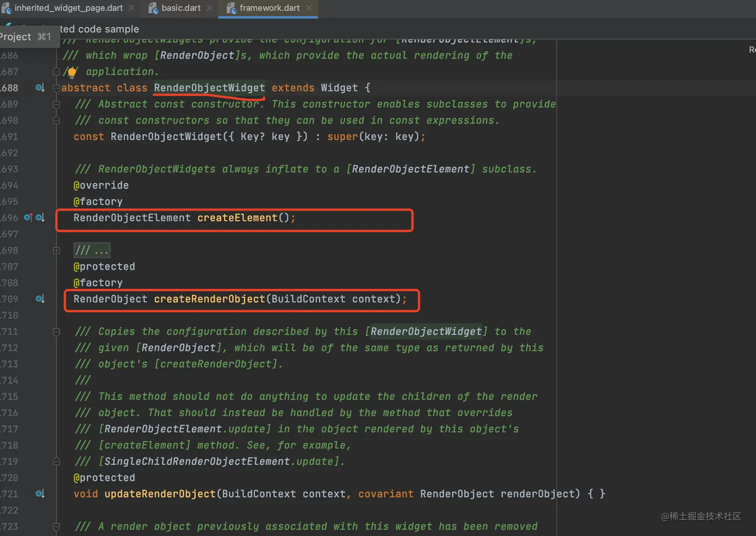This screenshot has height=536, width=756.
Task: Click the [RenderObject] reference on line 686
Action: coord(197,55)
